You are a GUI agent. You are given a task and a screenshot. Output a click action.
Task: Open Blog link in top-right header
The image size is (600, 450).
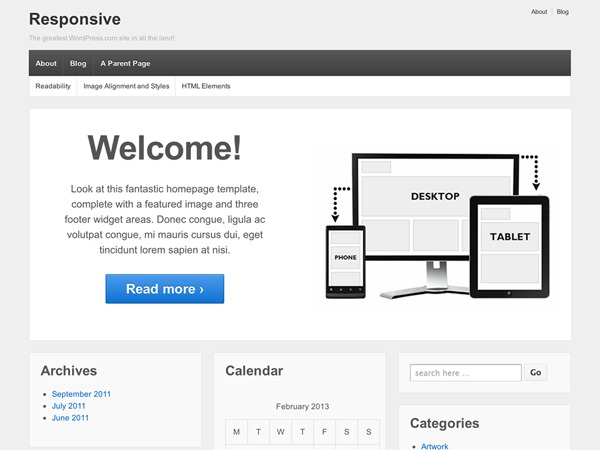click(562, 12)
